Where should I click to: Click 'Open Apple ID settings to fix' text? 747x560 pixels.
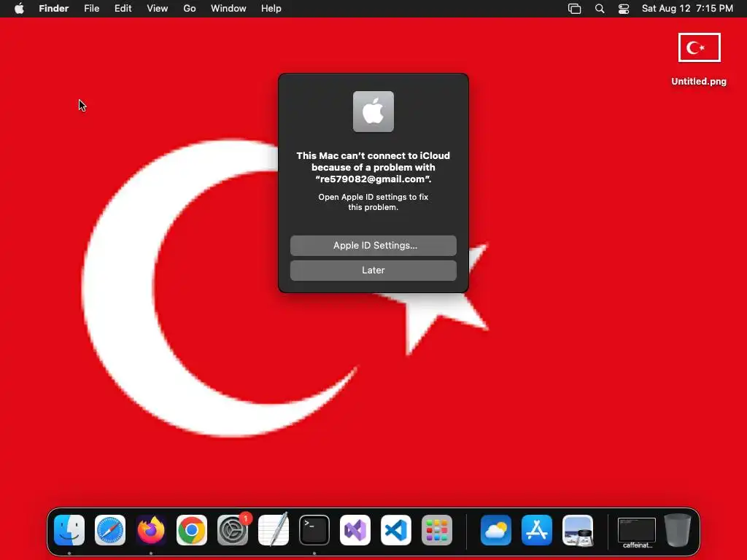click(373, 197)
